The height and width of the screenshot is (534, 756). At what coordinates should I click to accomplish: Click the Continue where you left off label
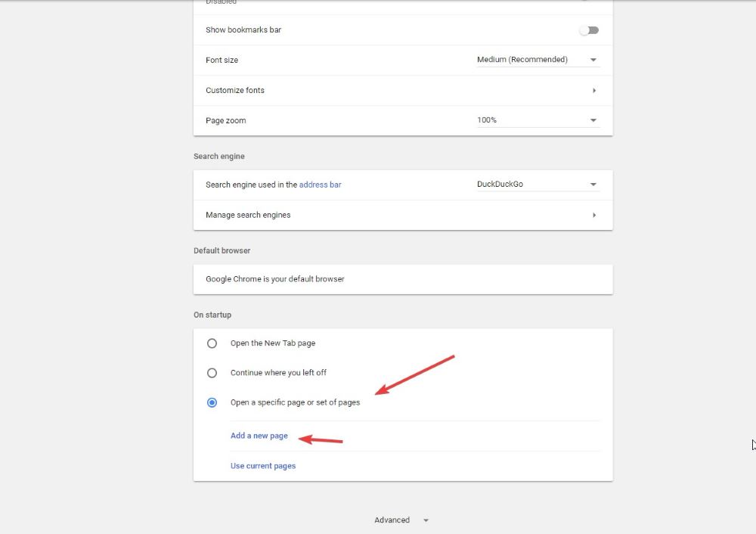click(x=278, y=373)
